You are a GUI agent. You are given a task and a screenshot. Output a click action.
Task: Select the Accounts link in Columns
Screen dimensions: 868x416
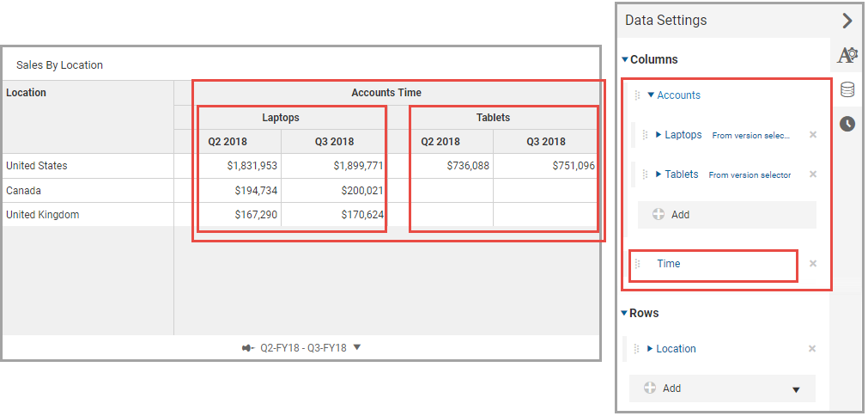pyautogui.click(x=678, y=95)
